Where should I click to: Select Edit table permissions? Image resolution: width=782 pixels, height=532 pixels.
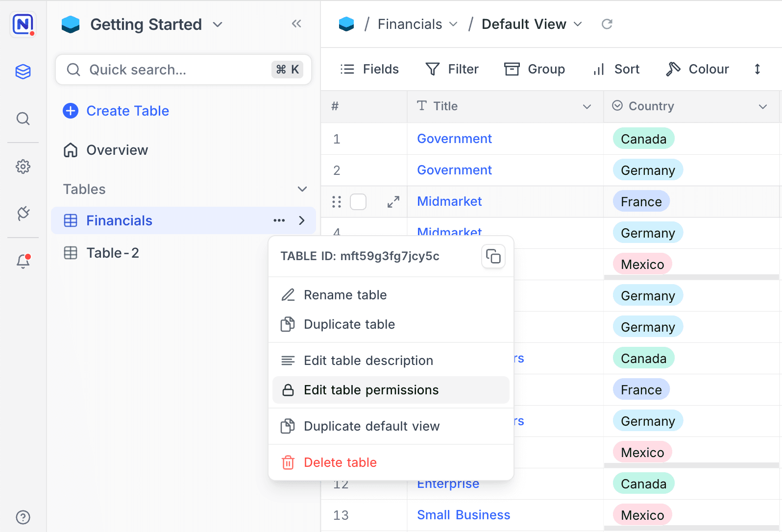371,390
